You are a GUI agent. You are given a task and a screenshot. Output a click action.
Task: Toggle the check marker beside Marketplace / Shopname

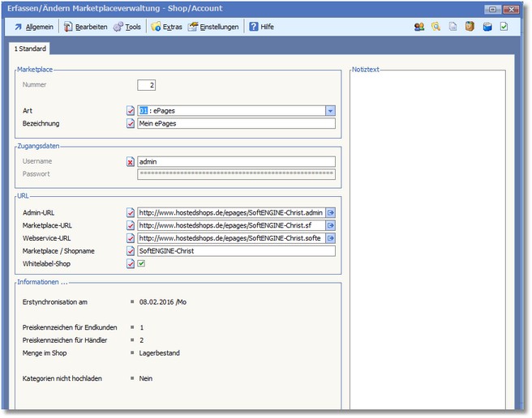coord(131,251)
